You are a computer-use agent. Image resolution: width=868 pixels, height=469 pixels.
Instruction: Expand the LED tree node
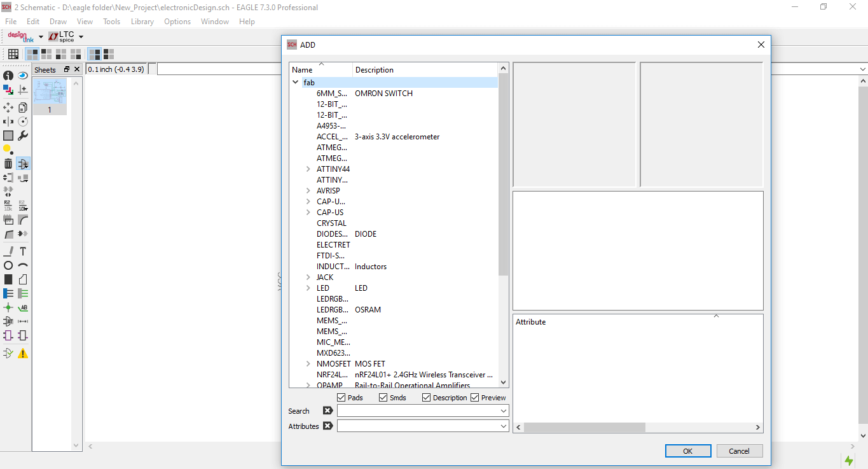(x=308, y=288)
